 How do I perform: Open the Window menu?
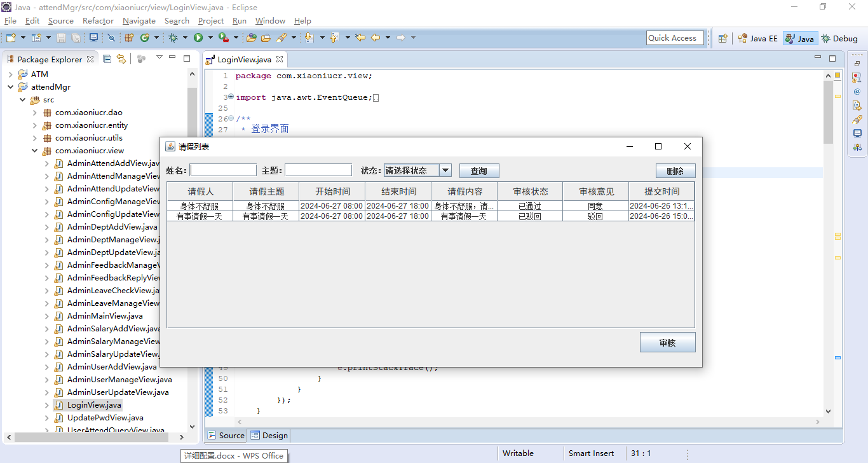point(270,21)
